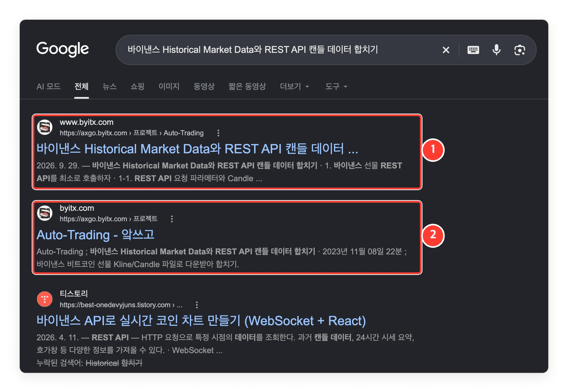The height and width of the screenshot is (392, 568).
Task: Click the www.byitx.com site favicon
Action: pyautogui.click(x=45, y=127)
